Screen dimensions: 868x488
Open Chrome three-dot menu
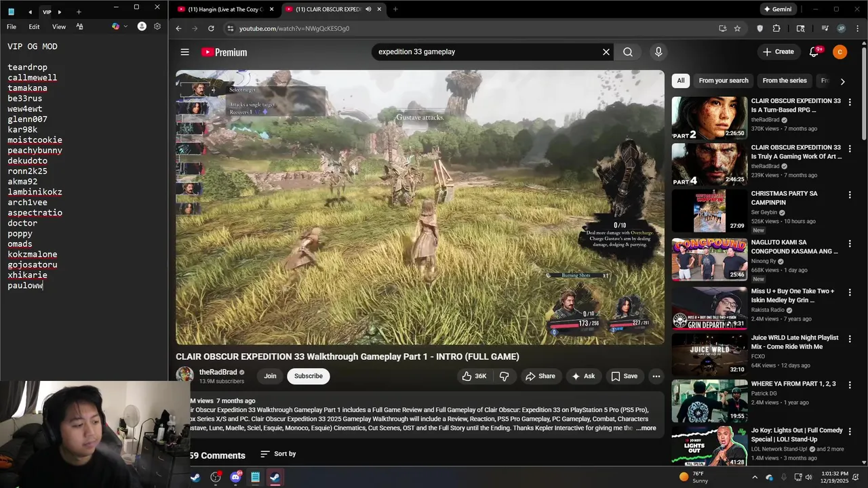(x=858, y=28)
